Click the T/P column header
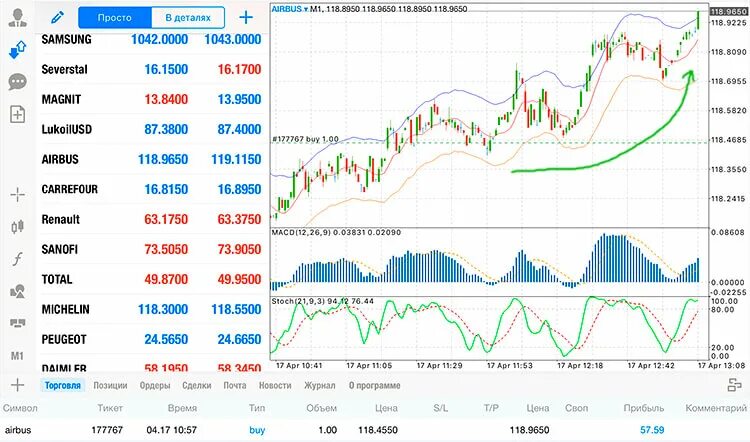Image resolution: width=750 pixels, height=442 pixels. click(x=491, y=408)
